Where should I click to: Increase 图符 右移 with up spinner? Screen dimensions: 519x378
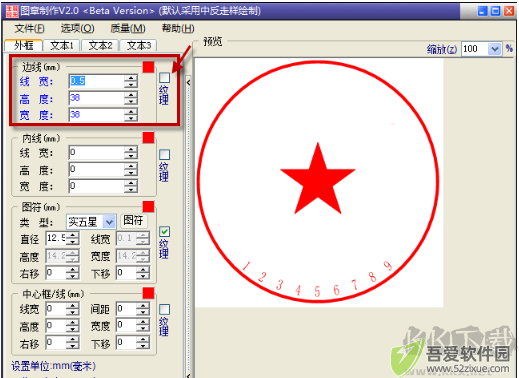coord(72,270)
